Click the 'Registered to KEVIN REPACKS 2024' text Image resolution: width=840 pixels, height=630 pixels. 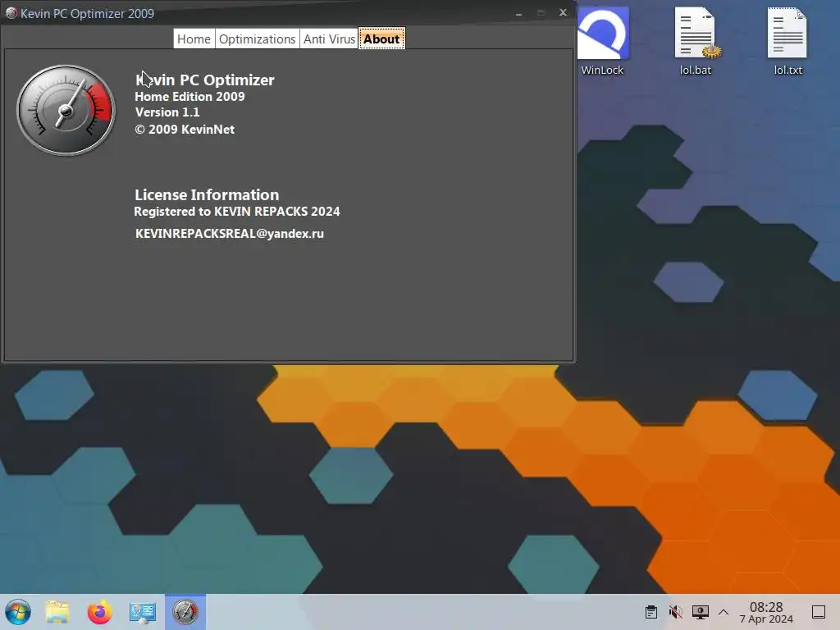coord(237,211)
